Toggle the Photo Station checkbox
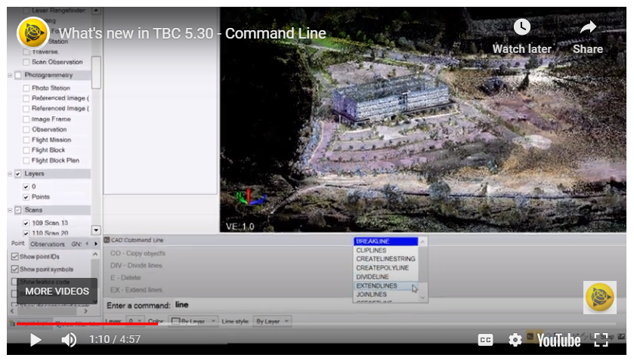Screen dimensions: 634x364 click(26, 88)
